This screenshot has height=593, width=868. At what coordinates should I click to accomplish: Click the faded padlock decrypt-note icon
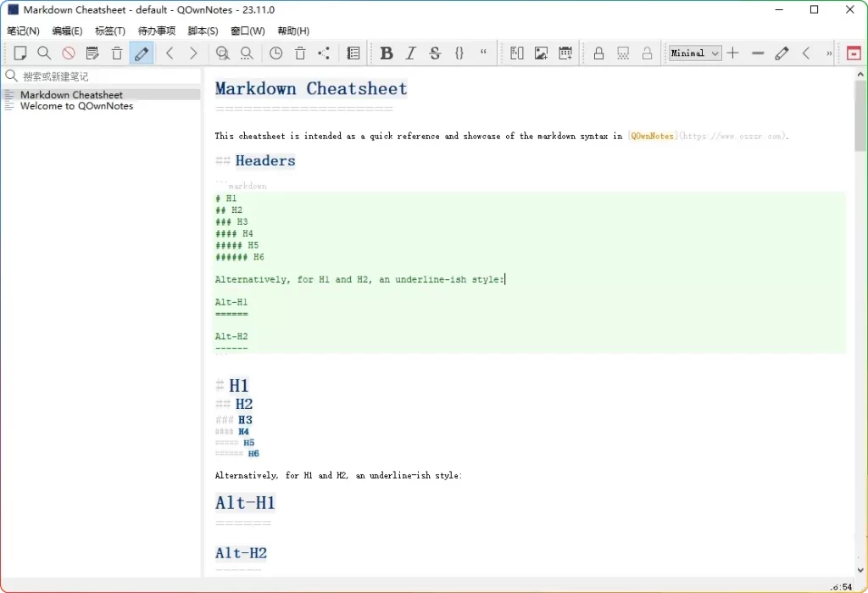click(x=647, y=53)
